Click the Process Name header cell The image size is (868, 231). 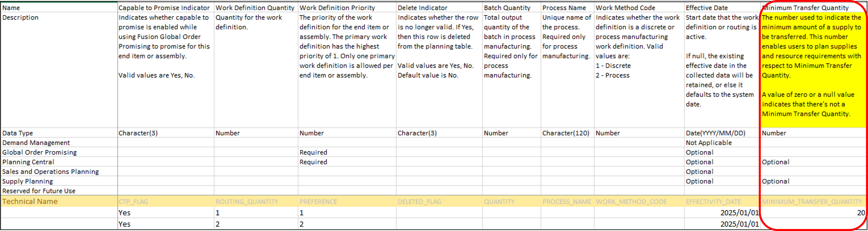[x=564, y=8]
